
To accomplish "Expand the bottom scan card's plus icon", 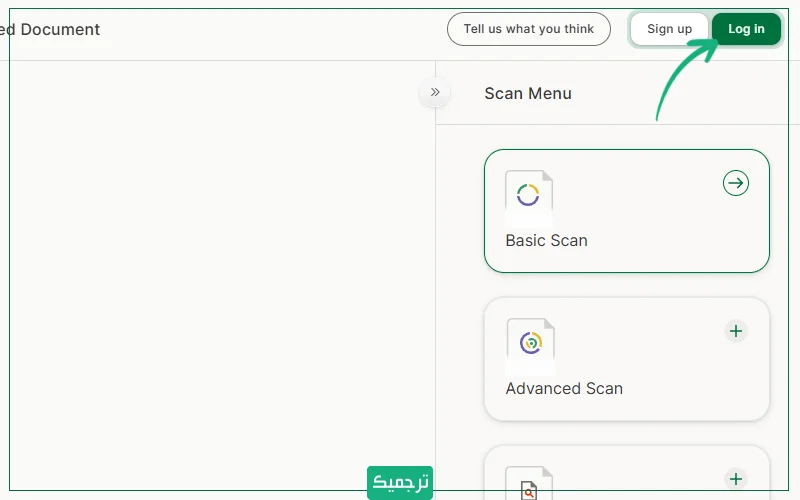I will pyautogui.click(x=736, y=479).
